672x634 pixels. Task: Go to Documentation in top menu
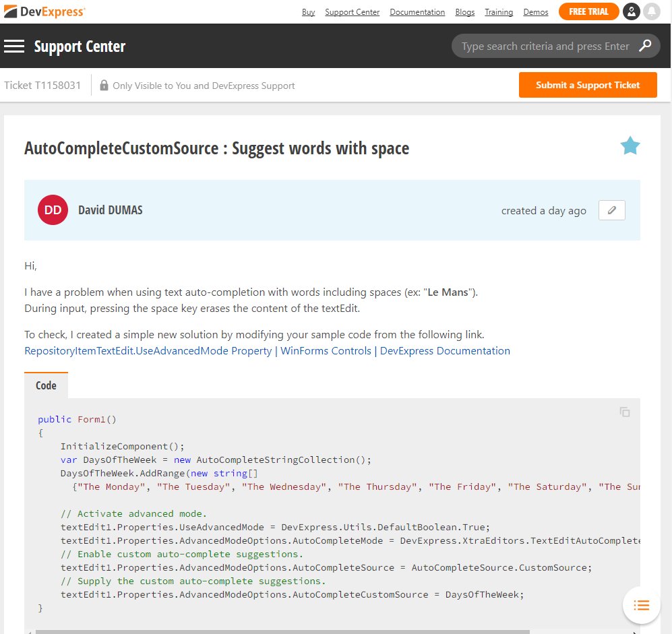417,12
